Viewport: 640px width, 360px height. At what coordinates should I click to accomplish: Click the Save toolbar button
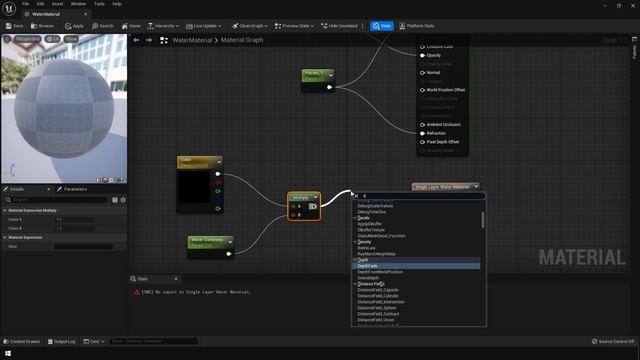pyautogui.click(x=14, y=26)
